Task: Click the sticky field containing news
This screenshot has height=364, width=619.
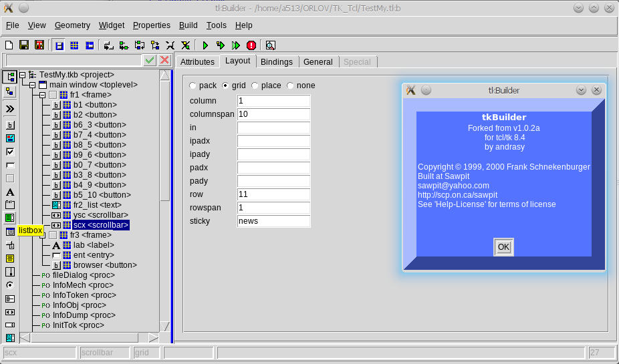Action: [273, 221]
